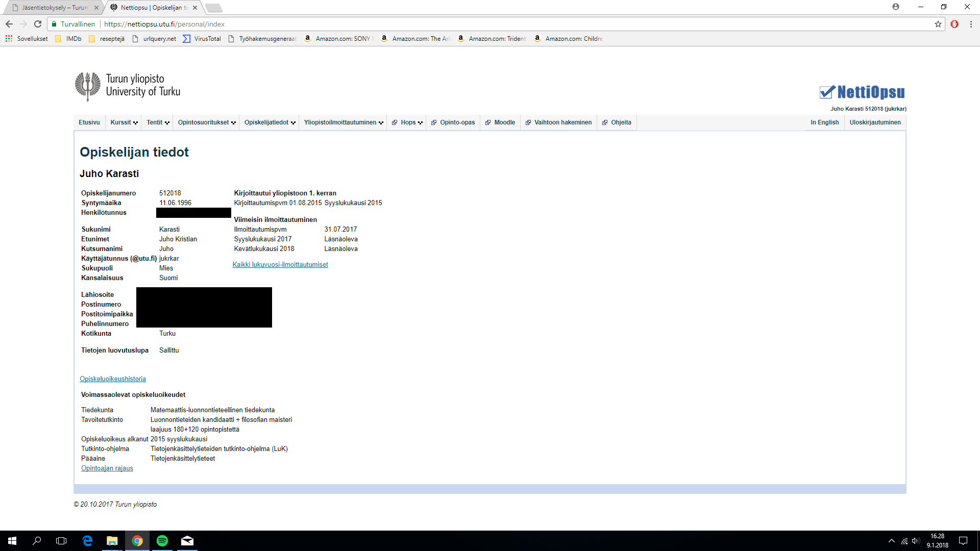Open Ohjeita help menu item
The height and width of the screenshot is (551, 980).
coord(617,122)
